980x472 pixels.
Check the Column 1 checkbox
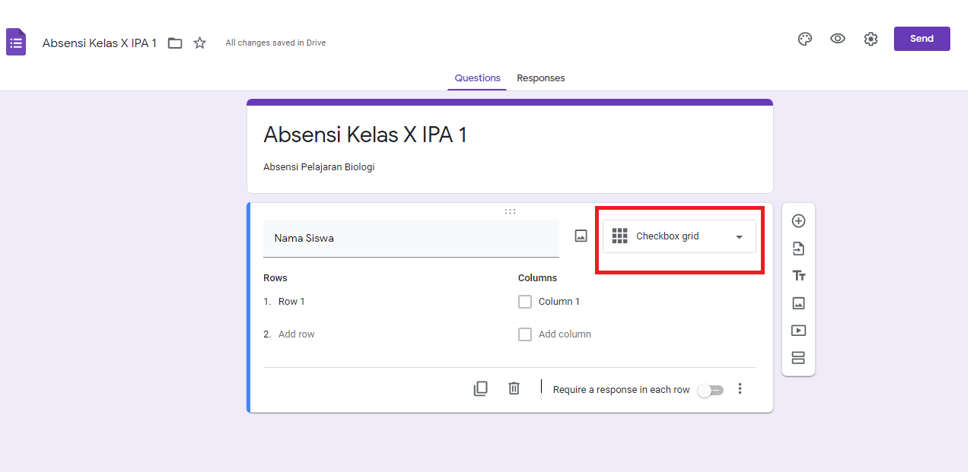(x=524, y=301)
